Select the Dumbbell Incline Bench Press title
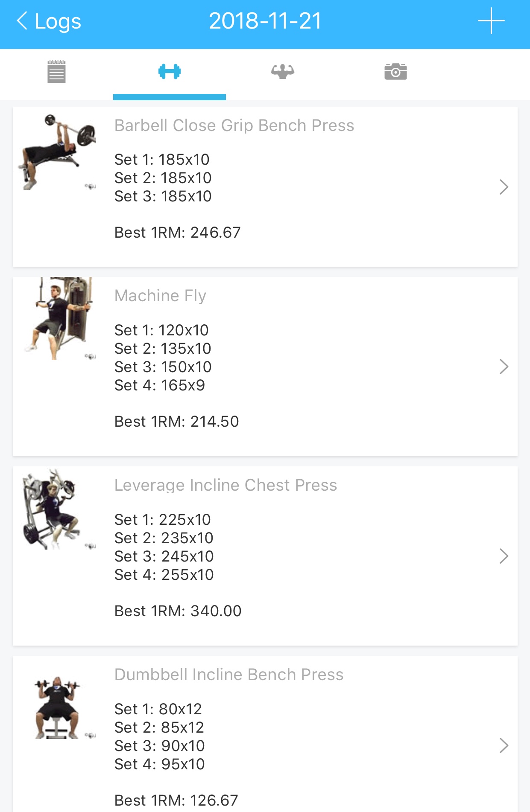Viewport: 530px width, 812px height. [x=228, y=674]
